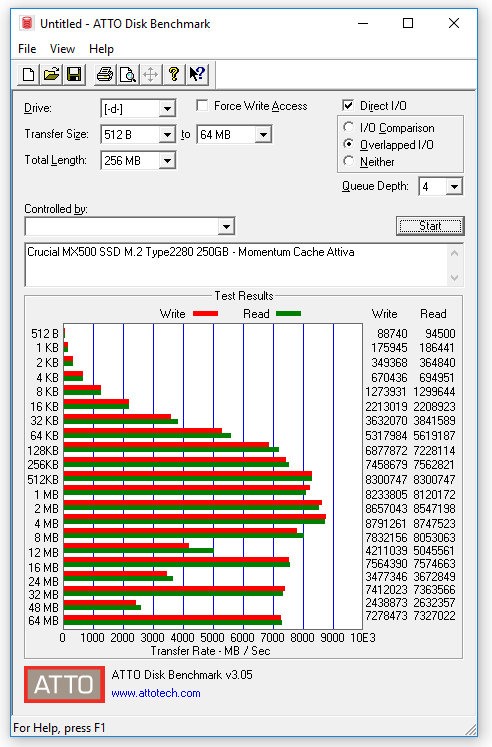Close the ATTO Disk Benchmark window
This screenshot has height=747, width=492.
[454, 23]
